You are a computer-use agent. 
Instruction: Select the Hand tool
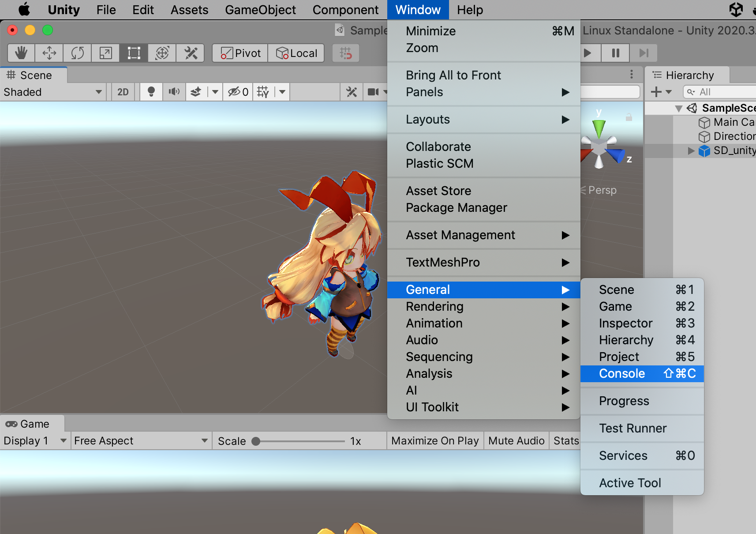click(21, 53)
